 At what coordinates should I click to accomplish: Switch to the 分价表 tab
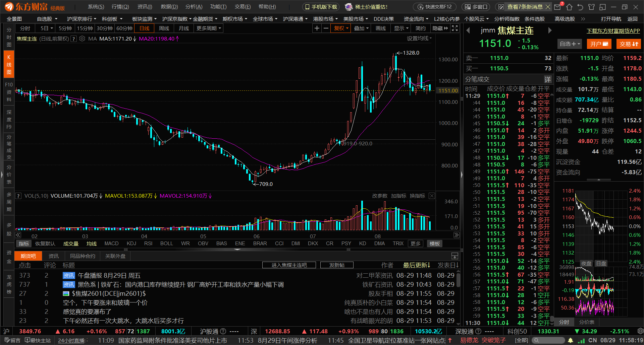point(587,322)
